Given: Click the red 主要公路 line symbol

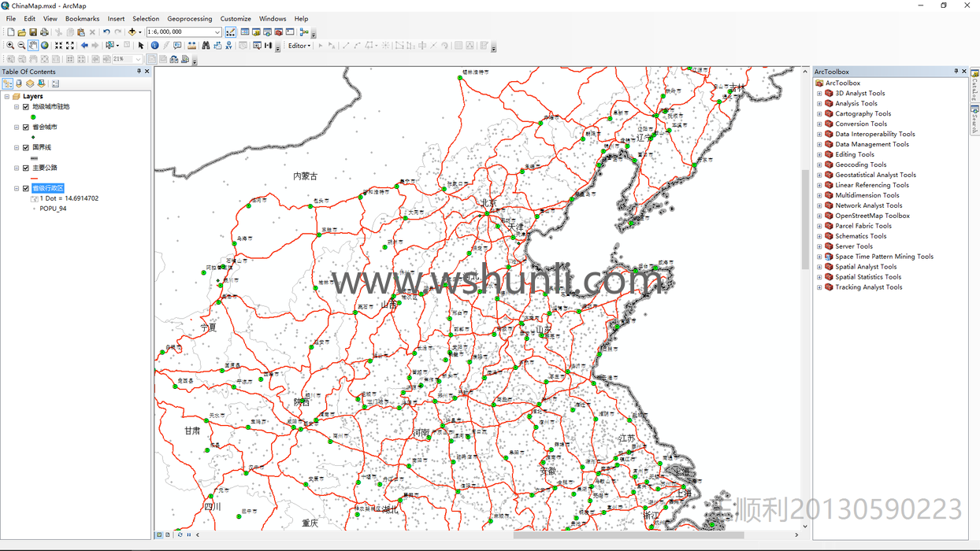Looking at the screenshot, I should (34, 179).
